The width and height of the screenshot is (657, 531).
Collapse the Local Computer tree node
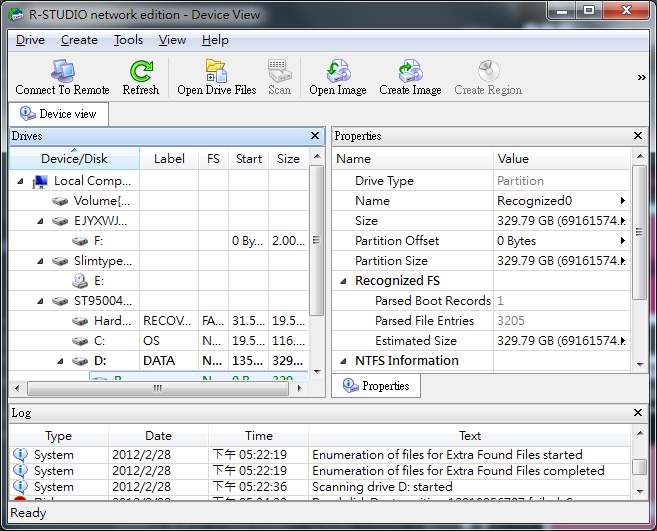click(x=21, y=181)
